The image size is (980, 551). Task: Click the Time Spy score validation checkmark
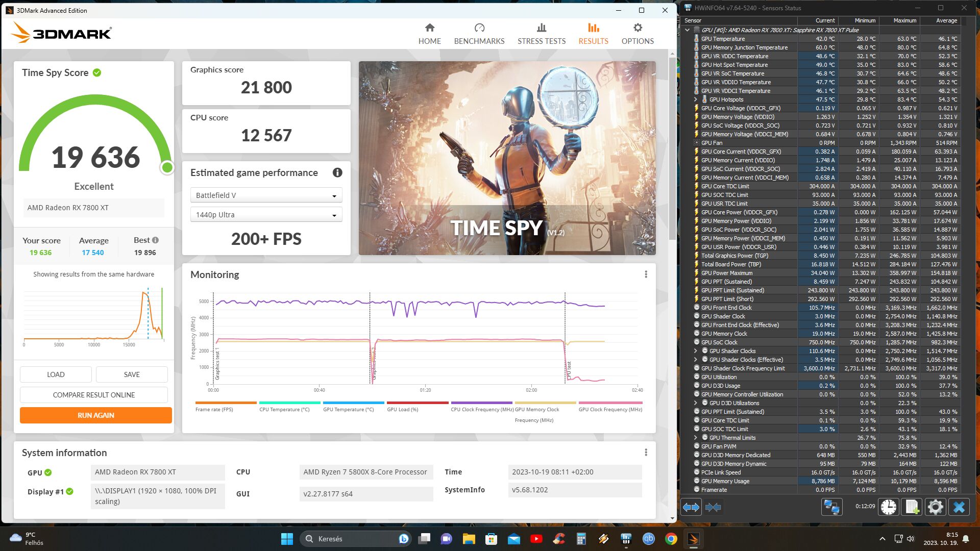97,72
